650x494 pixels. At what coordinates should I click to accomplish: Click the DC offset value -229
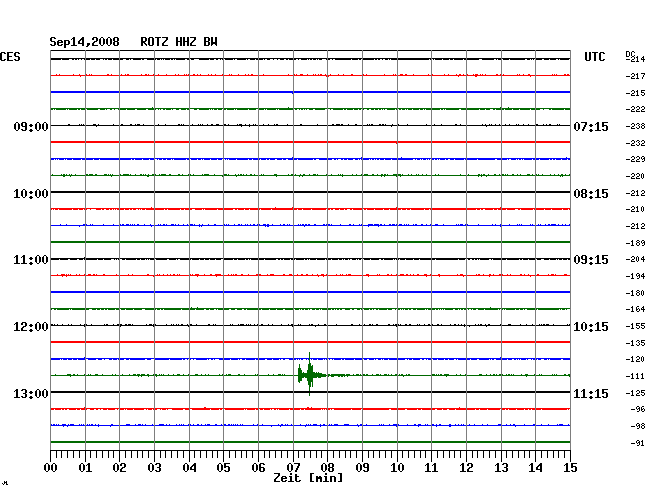point(635,159)
